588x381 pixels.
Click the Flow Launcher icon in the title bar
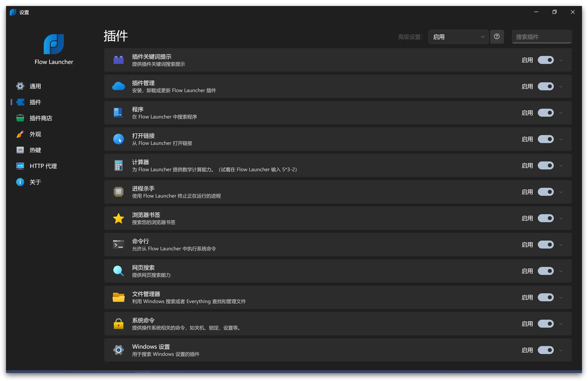13,12
